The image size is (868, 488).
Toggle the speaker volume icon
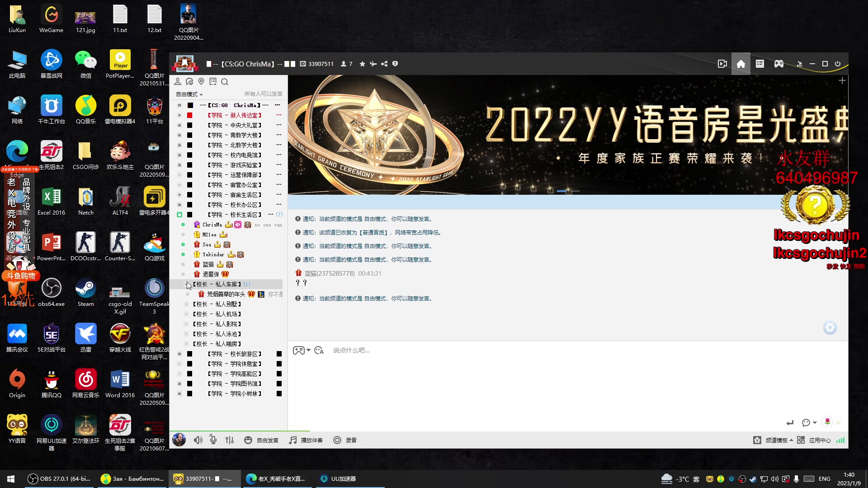pyautogui.click(x=198, y=440)
